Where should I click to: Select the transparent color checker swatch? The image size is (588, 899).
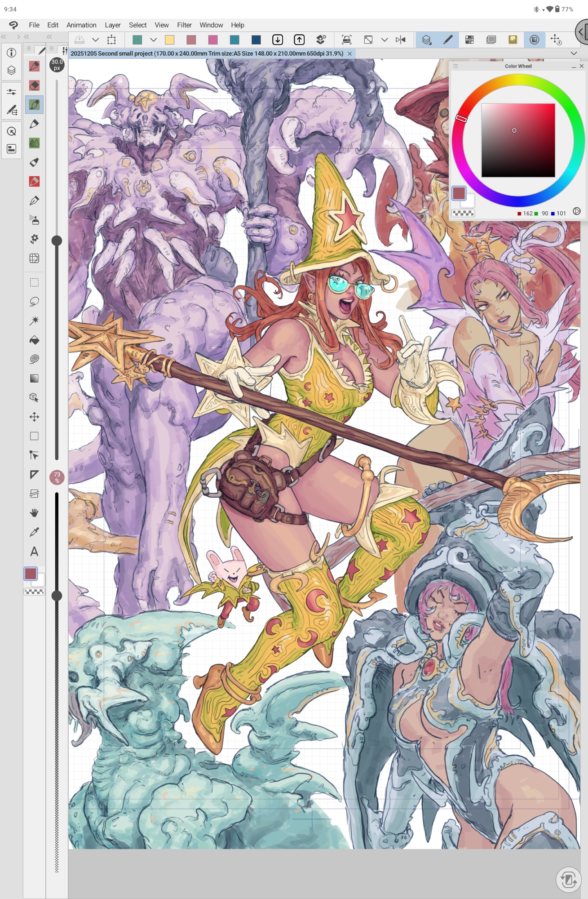click(x=34, y=592)
